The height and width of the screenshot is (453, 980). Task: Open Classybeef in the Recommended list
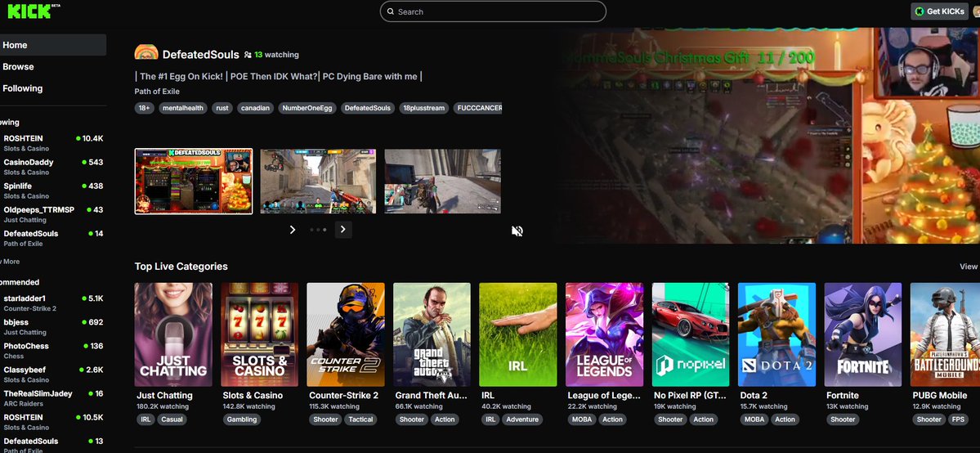click(x=52, y=375)
